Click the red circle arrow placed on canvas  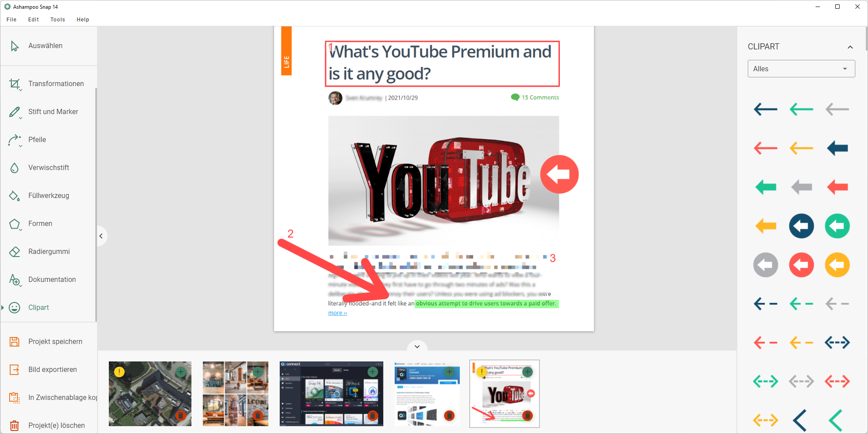[x=559, y=174]
